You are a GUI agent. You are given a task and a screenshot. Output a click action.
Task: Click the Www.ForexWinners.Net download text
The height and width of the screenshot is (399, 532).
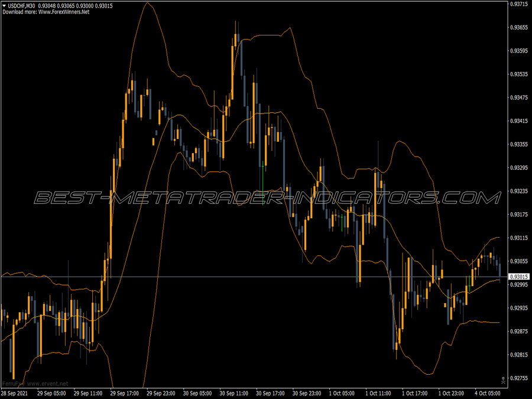[64, 12]
